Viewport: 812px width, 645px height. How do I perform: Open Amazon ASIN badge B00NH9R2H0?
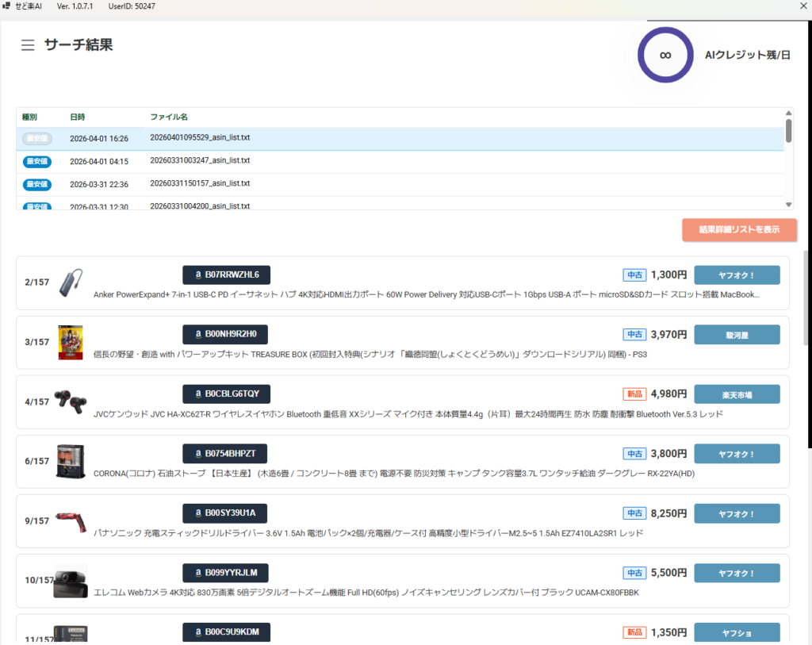click(226, 334)
